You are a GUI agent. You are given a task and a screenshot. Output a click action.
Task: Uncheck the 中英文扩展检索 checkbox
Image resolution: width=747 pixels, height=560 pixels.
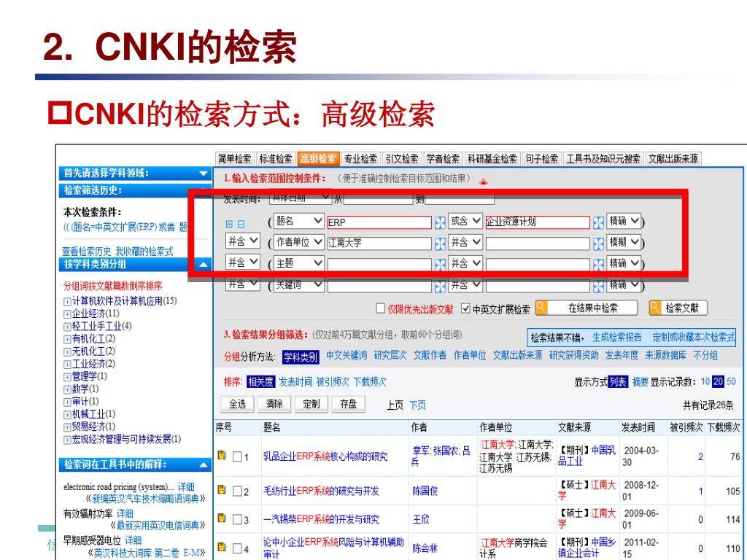(465, 308)
